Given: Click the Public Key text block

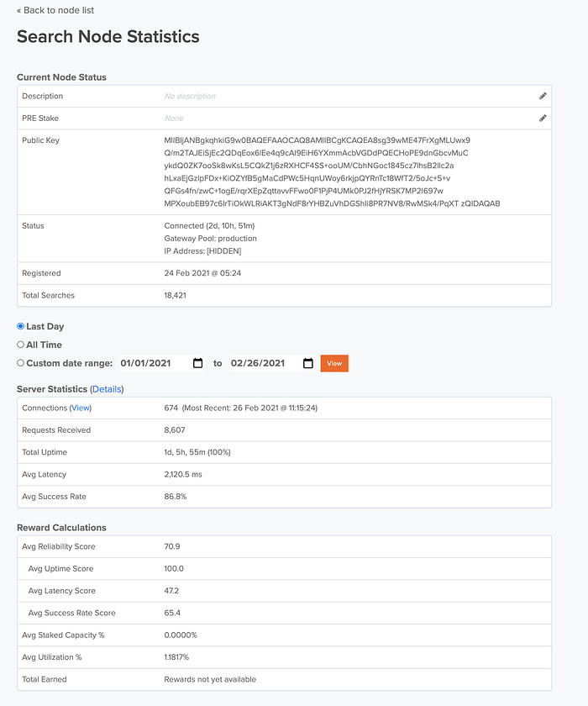Looking at the screenshot, I should click(x=332, y=172).
